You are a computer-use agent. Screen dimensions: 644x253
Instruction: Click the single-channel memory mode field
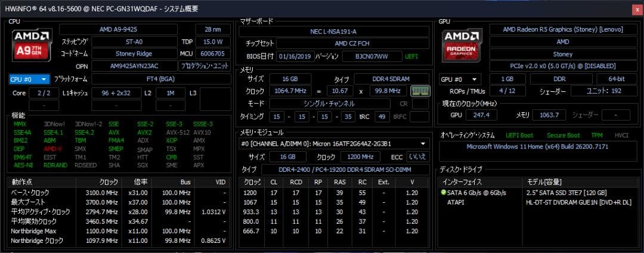coord(329,104)
